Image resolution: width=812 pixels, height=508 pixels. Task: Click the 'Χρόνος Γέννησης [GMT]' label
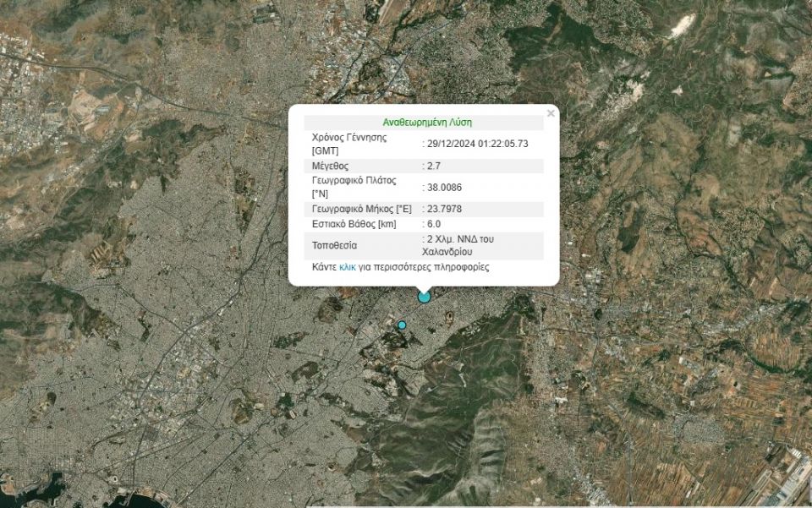pyautogui.click(x=348, y=144)
